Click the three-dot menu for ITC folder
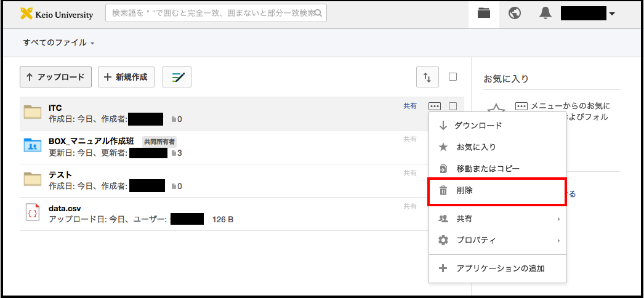Screen dimensions: 644x298 [435, 106]
